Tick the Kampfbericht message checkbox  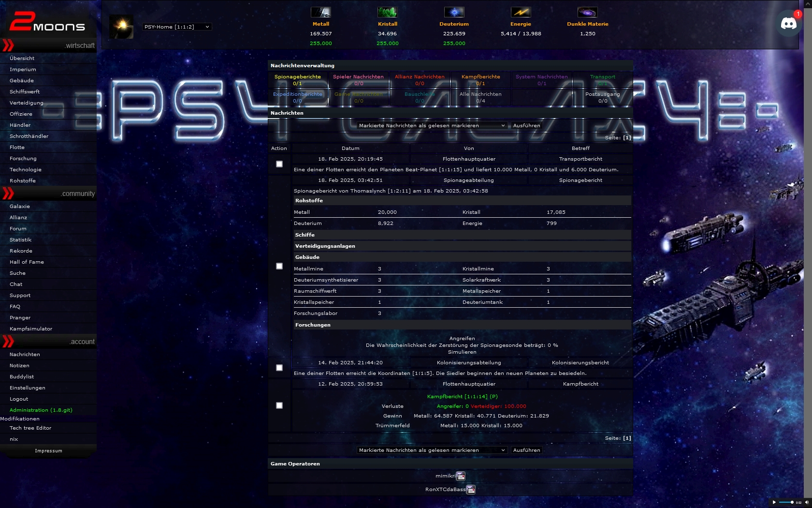(x=279, y=405)
